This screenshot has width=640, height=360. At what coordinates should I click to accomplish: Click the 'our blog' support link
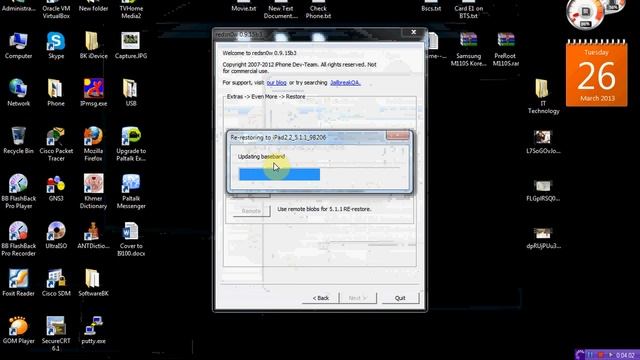276,82
